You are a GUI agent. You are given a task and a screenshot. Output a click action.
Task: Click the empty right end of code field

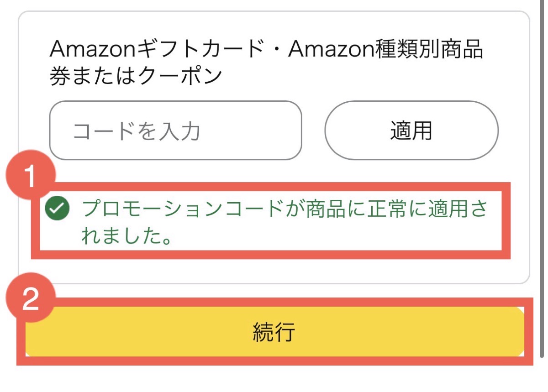(269, 131)
